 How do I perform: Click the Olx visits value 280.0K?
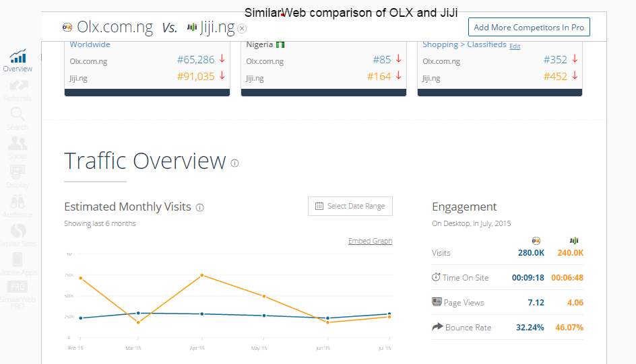pos(531,253)
